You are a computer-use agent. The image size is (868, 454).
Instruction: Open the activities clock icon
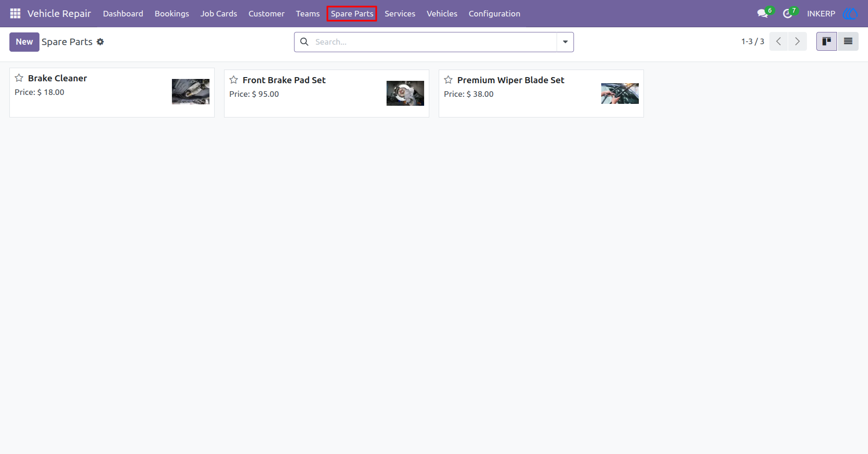point(788,14)
